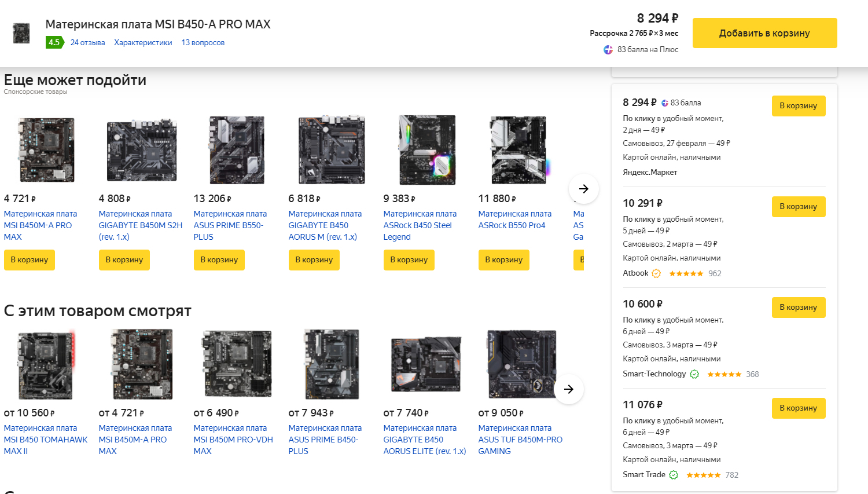This screenshot has width=868, height=494.
Task: Open GIGABYTE B450 AORUS M title link
Action: (x=325, y=225)
